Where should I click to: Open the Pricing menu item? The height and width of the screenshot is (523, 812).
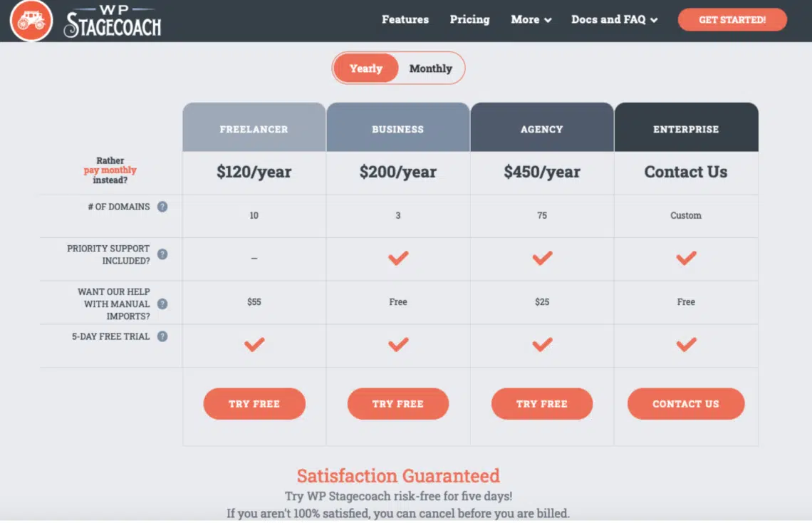469,20
